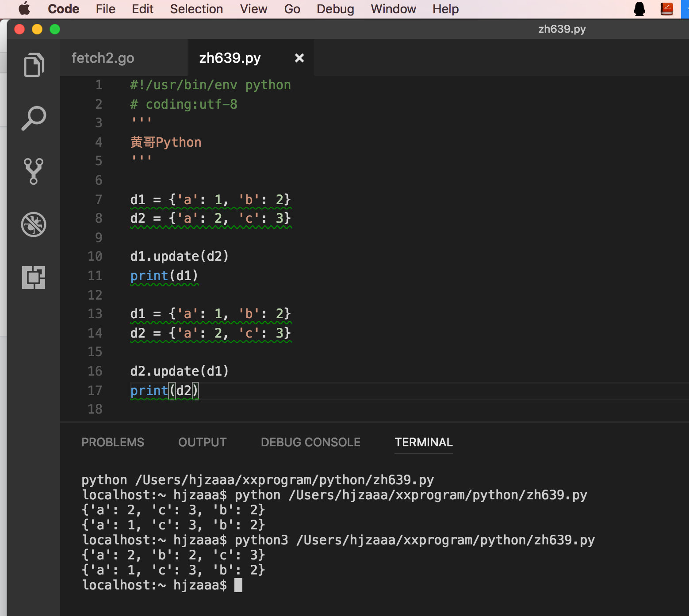The height and width of the screenshot is (616, 689).
Task: Close the zh639.py tab
Action: [x=299, y=57]
